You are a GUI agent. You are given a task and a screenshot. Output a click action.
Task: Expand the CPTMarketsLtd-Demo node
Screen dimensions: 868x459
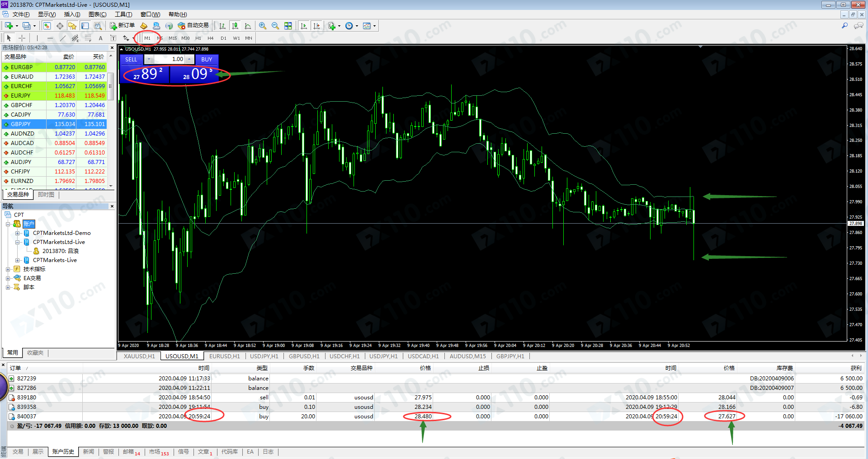point(17,233)
